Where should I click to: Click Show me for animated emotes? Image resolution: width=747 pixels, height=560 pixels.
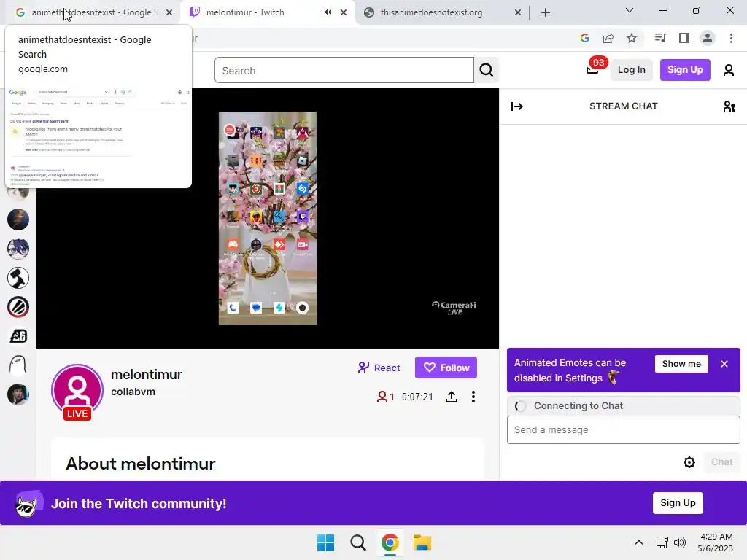coord(681,364)
